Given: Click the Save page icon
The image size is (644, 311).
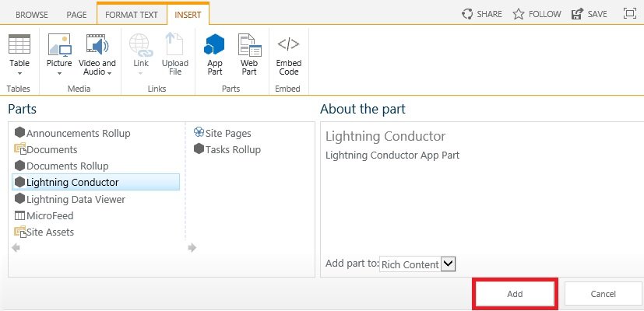Looking at the screenshot, I should (578, 14).
